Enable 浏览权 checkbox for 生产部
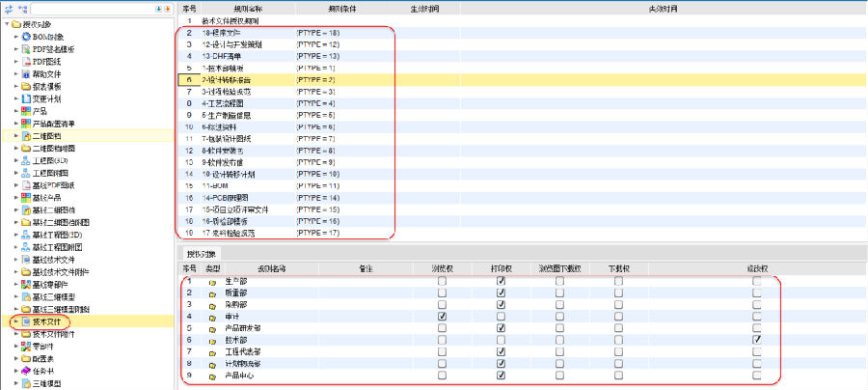Viewport: 868px width, 390px height. click(442, 281)
